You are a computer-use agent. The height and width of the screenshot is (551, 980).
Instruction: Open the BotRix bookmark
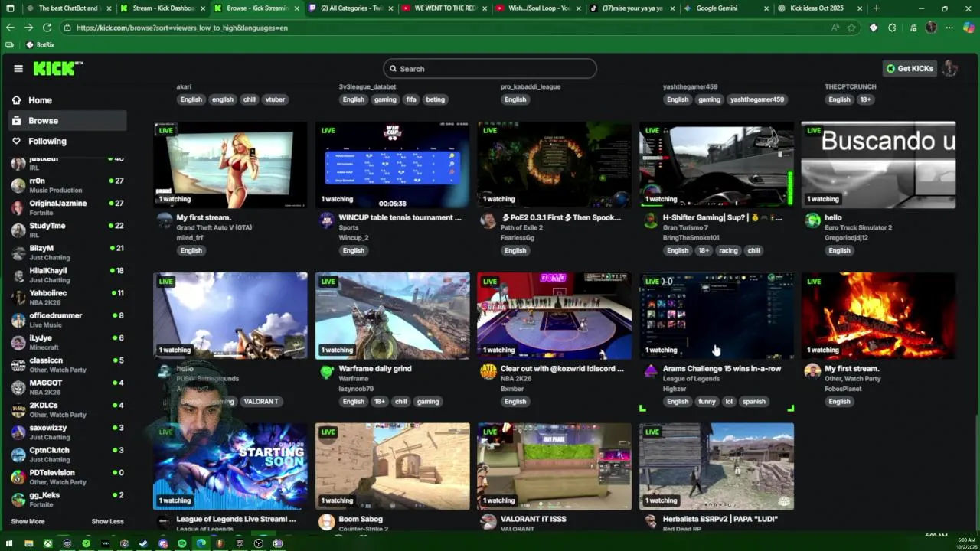point(40,45)
